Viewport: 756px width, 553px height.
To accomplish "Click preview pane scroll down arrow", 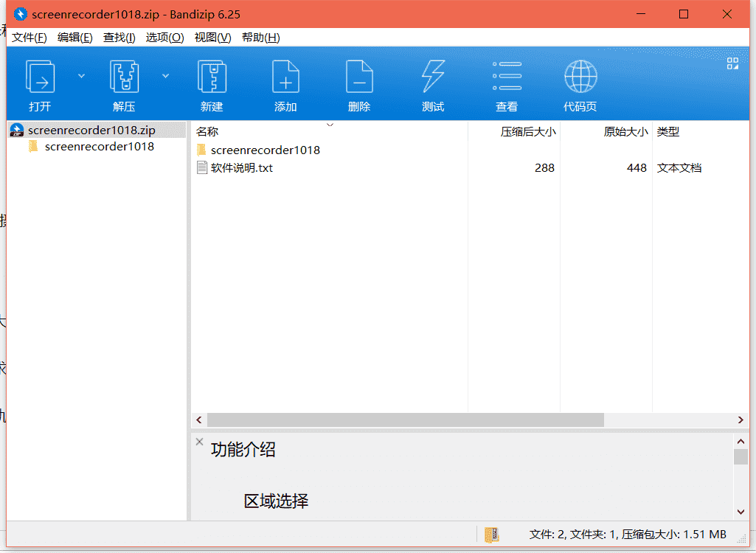I will coord(741,512).
